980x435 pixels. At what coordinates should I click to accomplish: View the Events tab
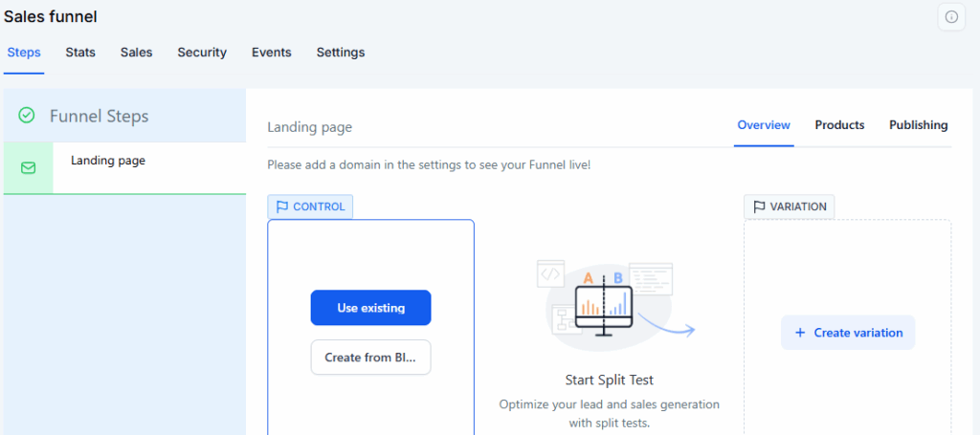click(x=272, y=53)
